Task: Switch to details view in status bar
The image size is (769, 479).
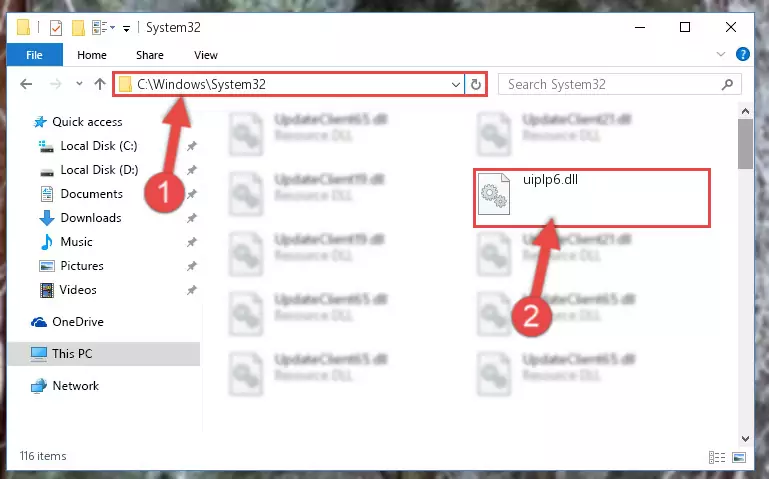Action: (717, 457)
